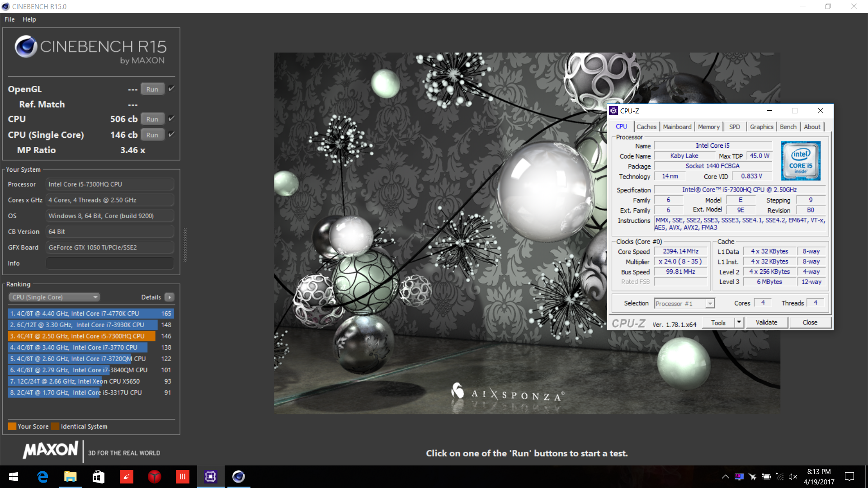Click the Info input field

(110, 263)
